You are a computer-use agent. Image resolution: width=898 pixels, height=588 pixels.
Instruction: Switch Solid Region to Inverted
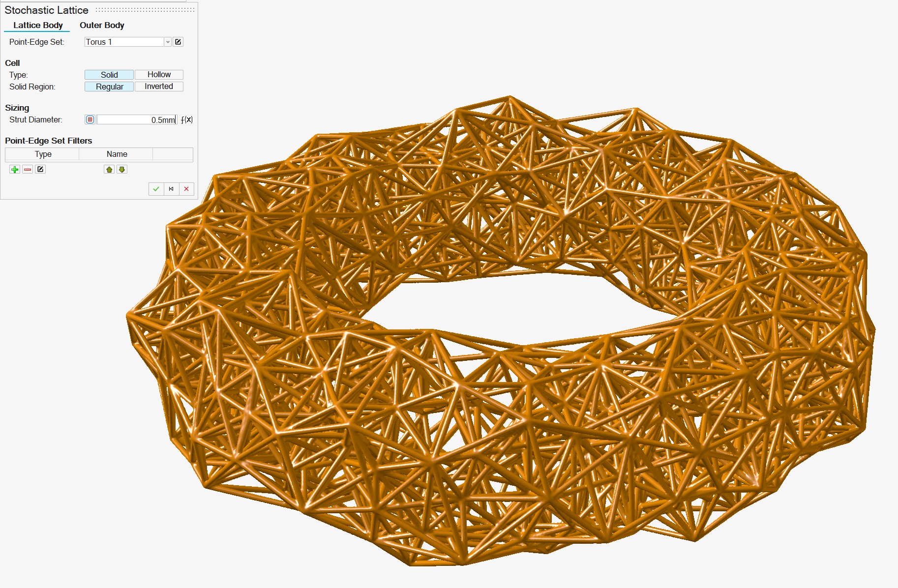tap(159, 87)
